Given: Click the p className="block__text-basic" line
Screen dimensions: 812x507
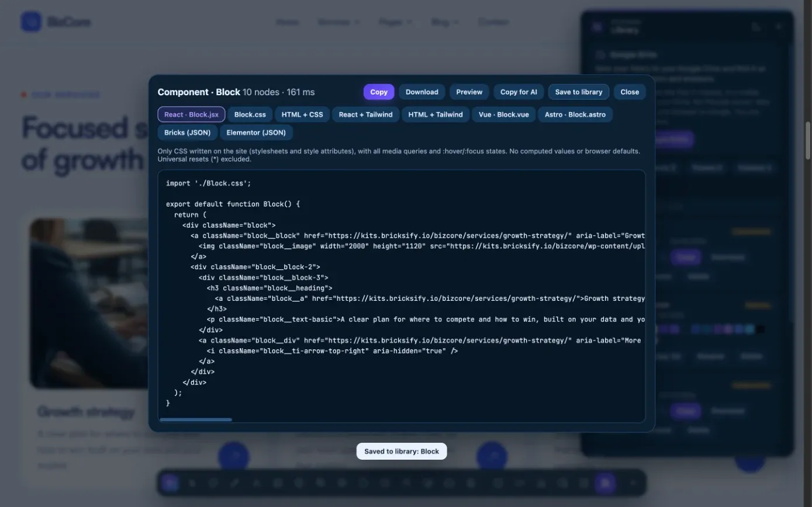Looking at the screenshot, I should point(426,320).
